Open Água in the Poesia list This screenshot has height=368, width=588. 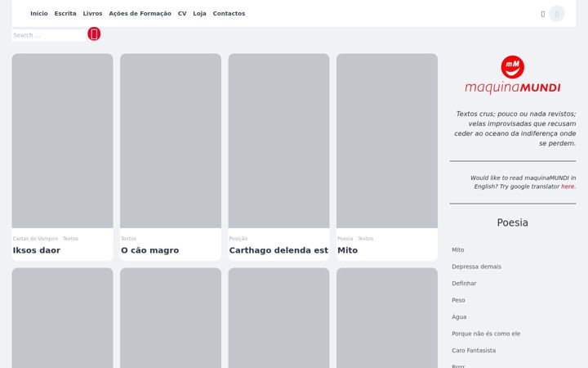pos(459,317)
